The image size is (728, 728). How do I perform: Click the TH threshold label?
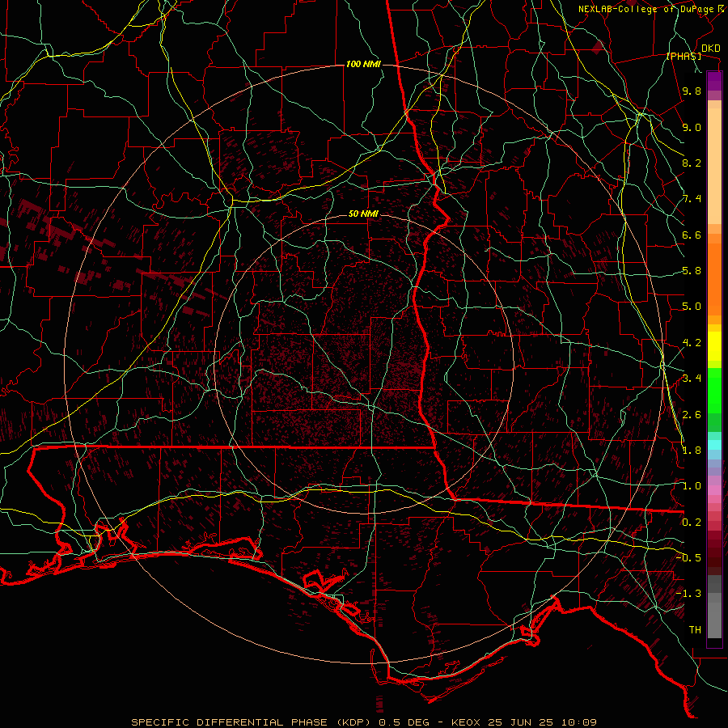(x=695, y=630)
